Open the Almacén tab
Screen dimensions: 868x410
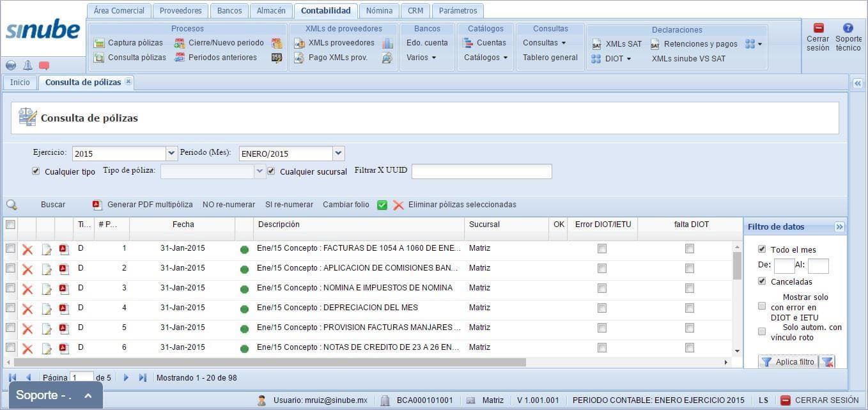(x=272, y=11)
